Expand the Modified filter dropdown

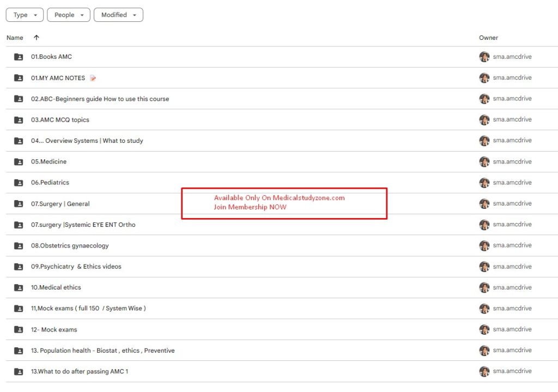point(118,15)
